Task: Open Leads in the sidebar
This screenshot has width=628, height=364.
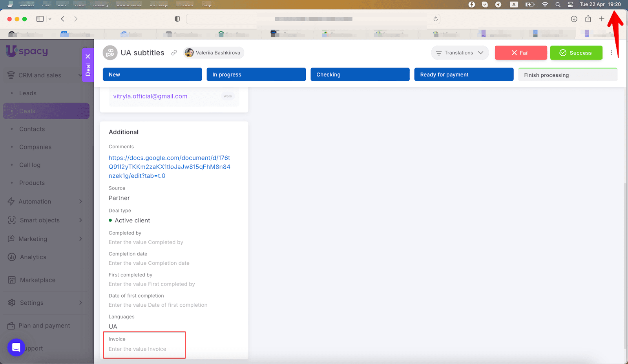Action: point(28,93)
